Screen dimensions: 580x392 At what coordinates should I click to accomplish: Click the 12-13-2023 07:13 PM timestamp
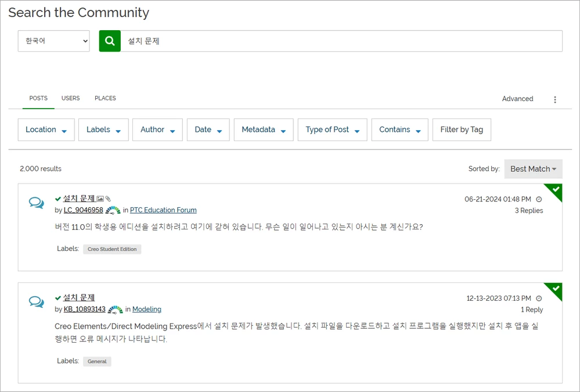(x=499, y=299)
